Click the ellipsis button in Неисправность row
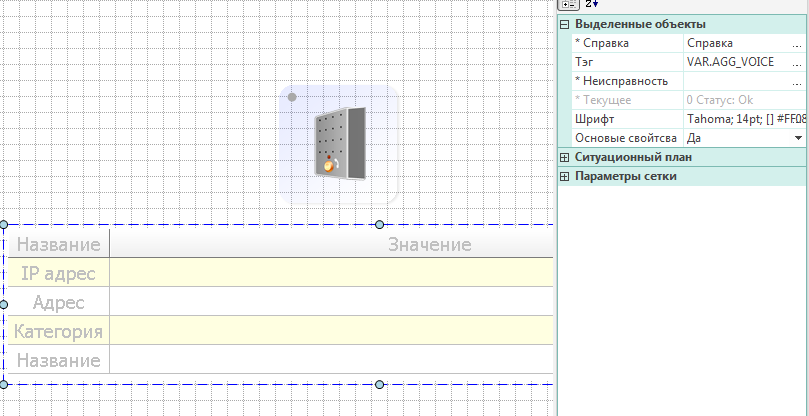Screen dimensions: 809x416 [797, 81]
